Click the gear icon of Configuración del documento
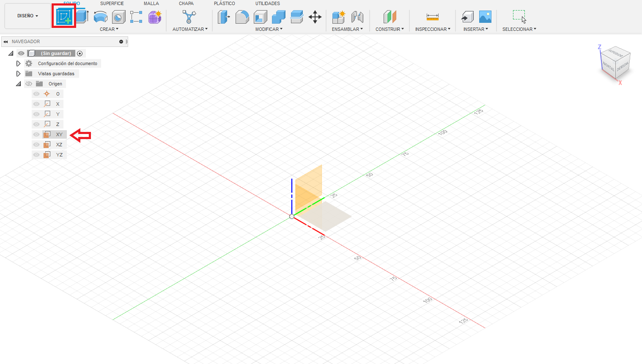The height and width of the screenshot is (364, 642). point(29,63)
